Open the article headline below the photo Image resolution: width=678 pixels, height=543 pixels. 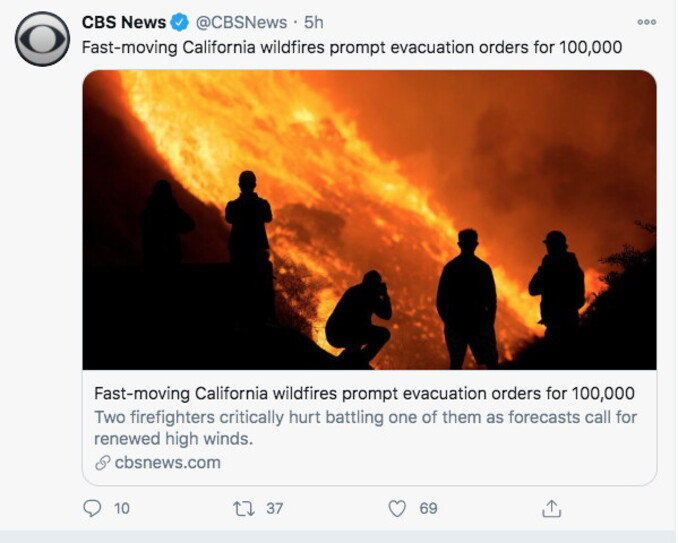tap(364, 393)
